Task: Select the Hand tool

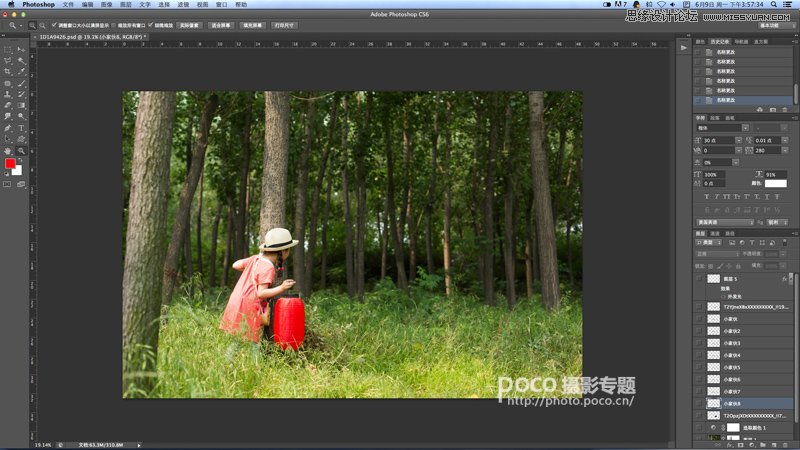Action: tap(8, 150)
